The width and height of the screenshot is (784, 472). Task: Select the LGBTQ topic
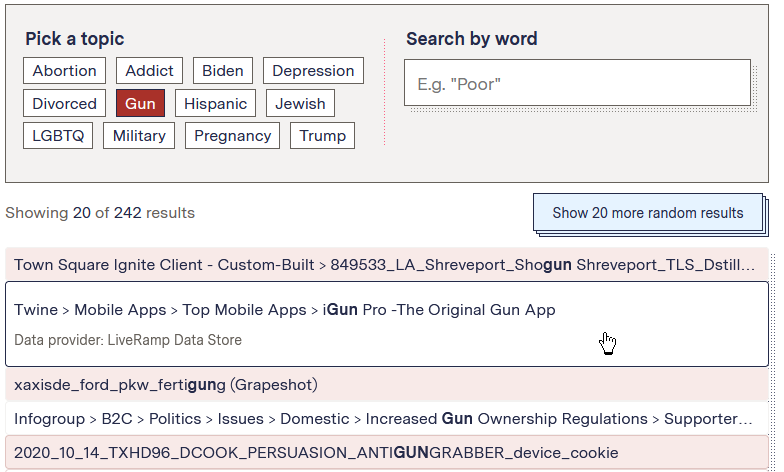(58, 136)
